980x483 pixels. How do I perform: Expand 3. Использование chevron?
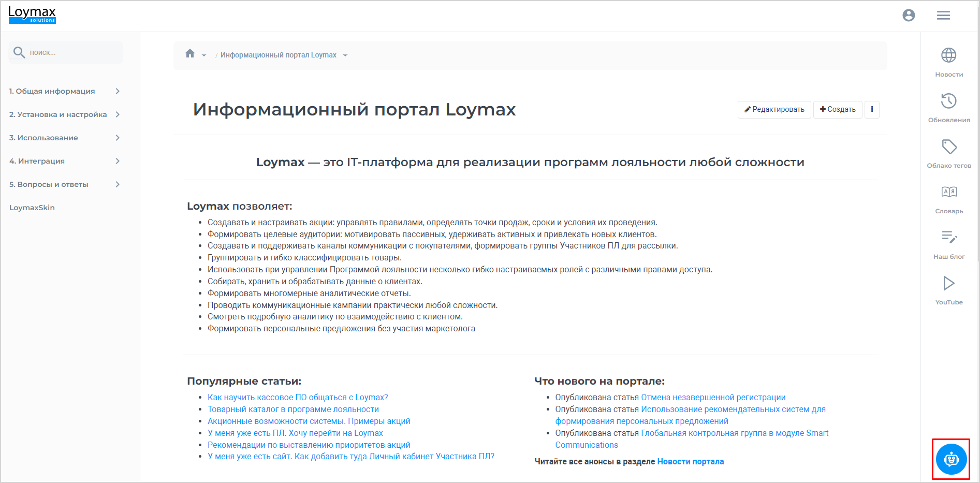[x=118, y=138]
